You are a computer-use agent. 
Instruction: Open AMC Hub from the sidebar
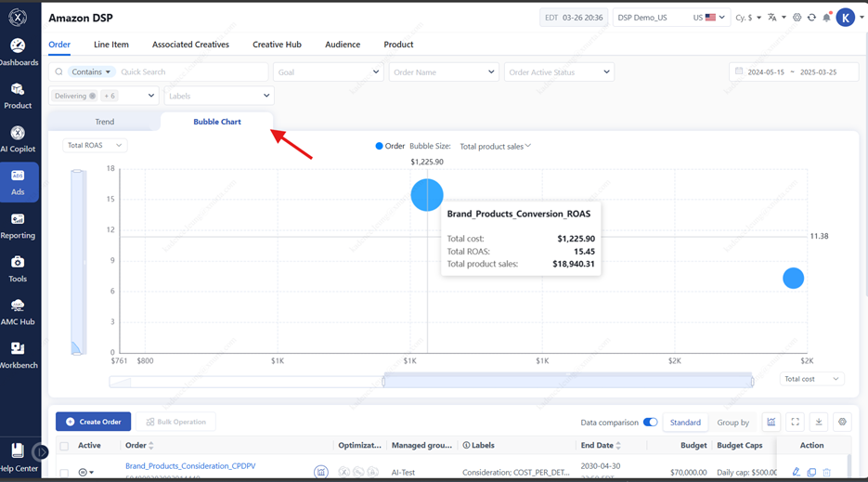pyautogui.click(x=18, y=312)
